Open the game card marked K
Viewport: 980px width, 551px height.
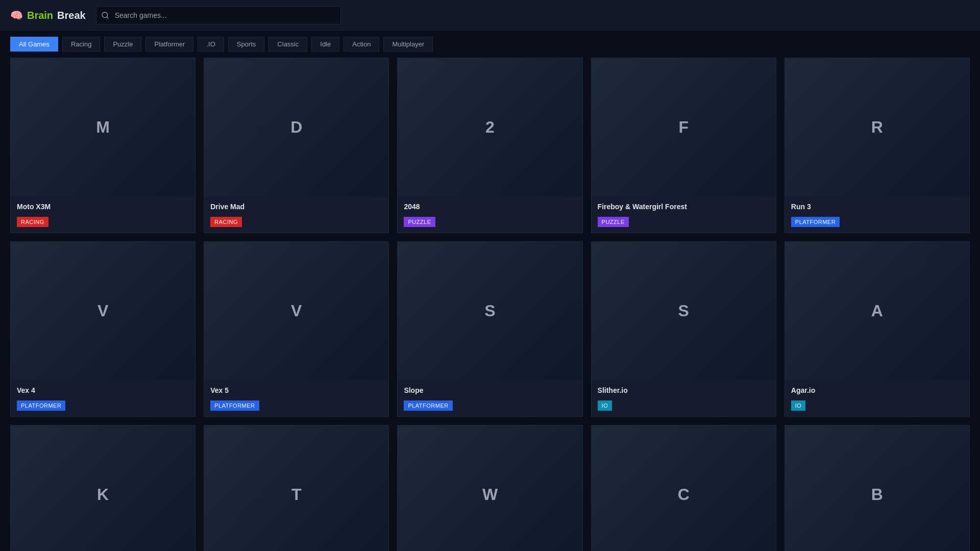[103, 488]
